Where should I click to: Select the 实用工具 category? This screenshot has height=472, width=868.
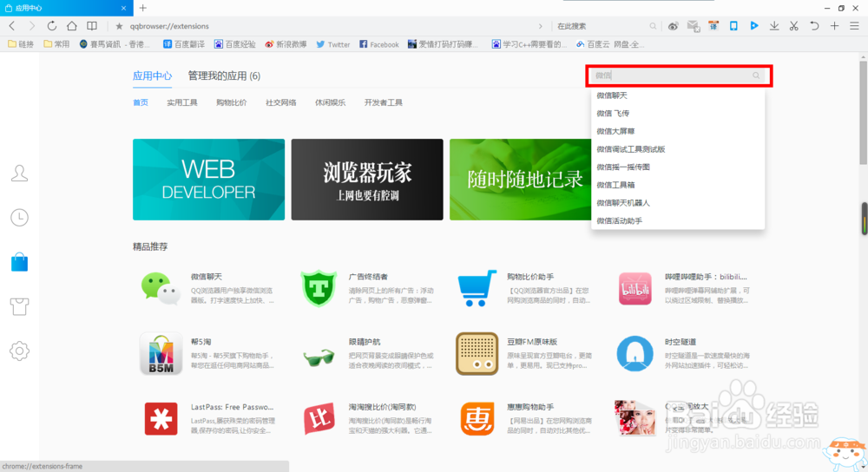tap(182, 102)
